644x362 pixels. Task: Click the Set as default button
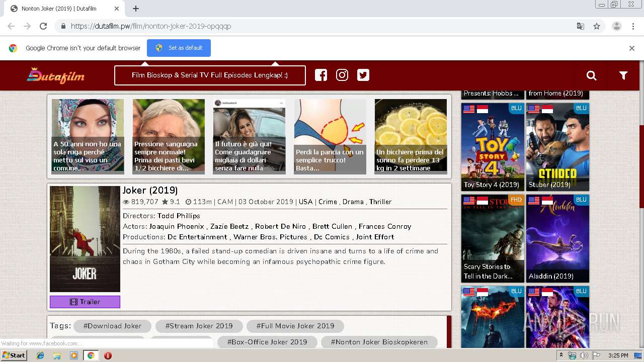tap(179, 48)
